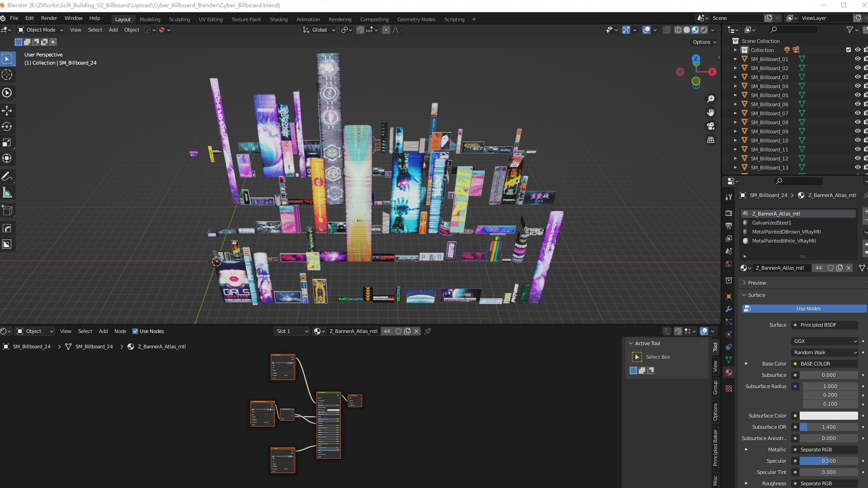868x488 pixels.
Task: Open the Modifiers wrench tab
Action: [729, 309]
